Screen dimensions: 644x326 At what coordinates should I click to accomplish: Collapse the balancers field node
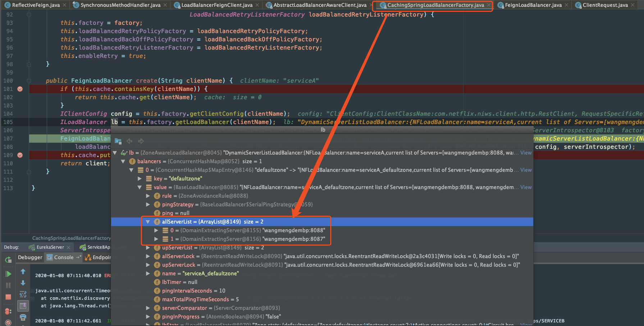click(123, 161)
